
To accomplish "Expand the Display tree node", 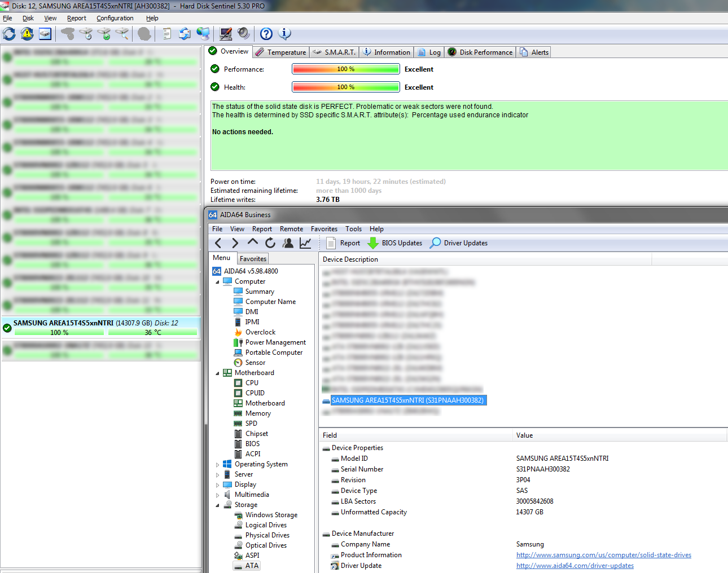I will tap(218, 485).
